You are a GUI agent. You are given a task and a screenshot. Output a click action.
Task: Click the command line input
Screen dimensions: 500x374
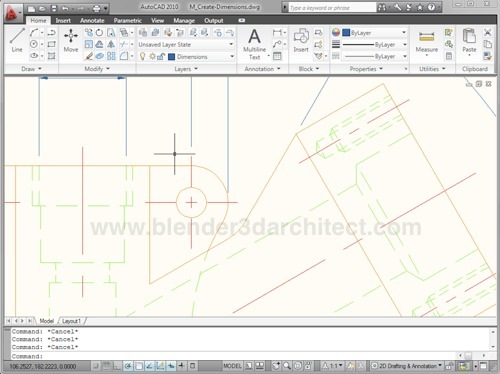(233, 356)
